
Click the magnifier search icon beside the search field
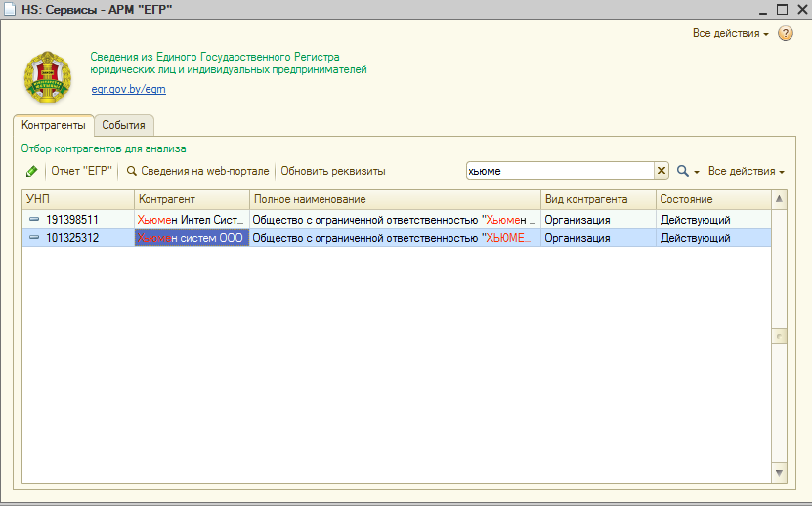(683, 171)
